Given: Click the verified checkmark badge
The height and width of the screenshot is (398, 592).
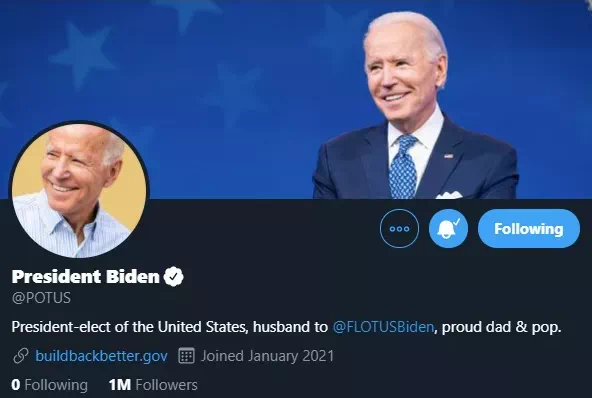Looking at the screenshot, I should point(174,276).
